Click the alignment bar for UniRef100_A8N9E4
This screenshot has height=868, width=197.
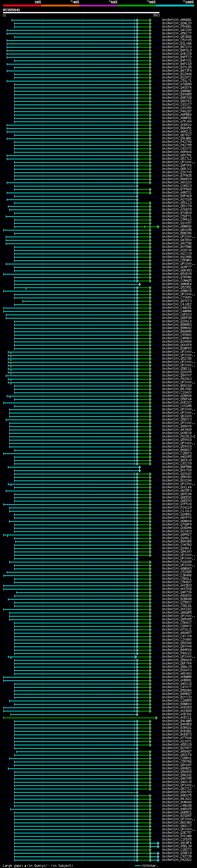(78, 285)
